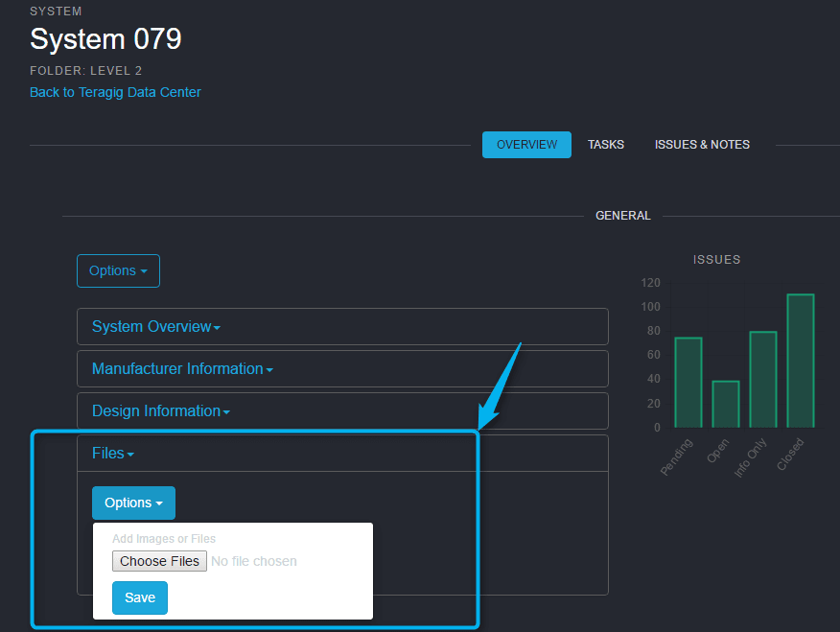The height and width of the screenshot is (632, 840).
Task: Click the Choose Files button
Action: click(x=159, y=561)
